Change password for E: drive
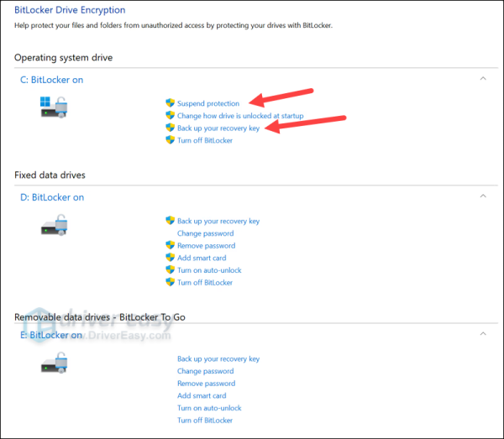This screenshot has width=504, height=439. pyautogui.click(x=206, y=371)
